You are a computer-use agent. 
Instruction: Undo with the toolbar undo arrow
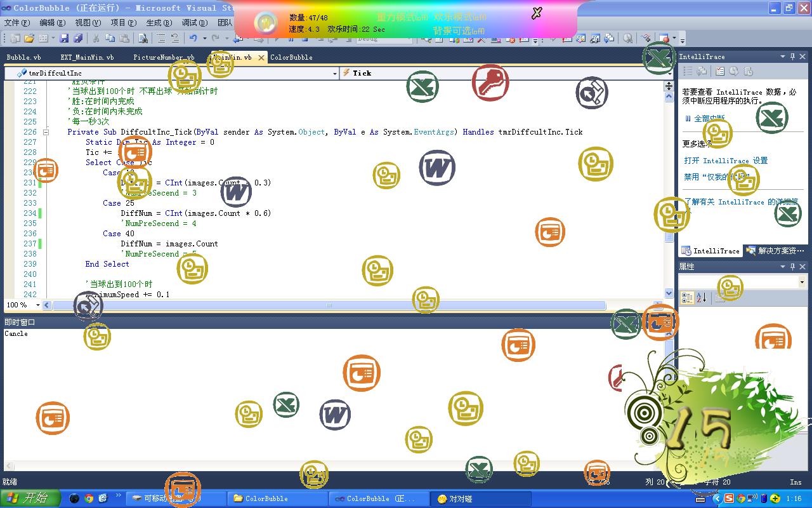coord(193,39)
